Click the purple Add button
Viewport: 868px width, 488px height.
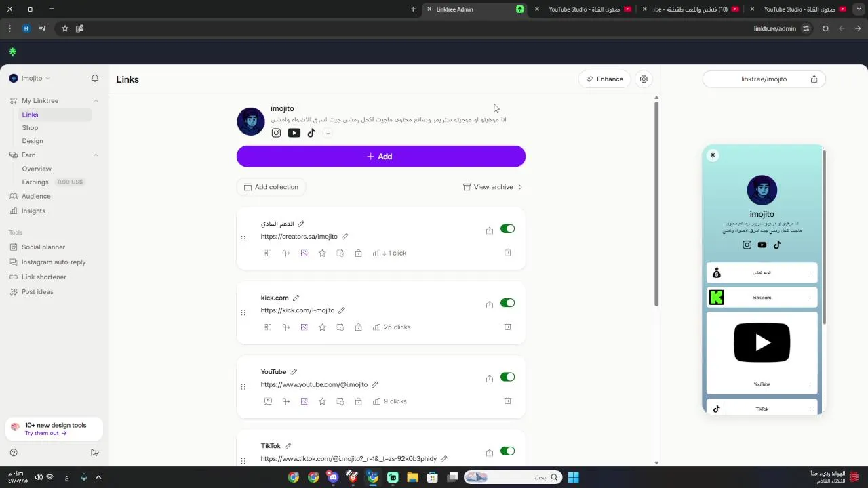[380, 156]
